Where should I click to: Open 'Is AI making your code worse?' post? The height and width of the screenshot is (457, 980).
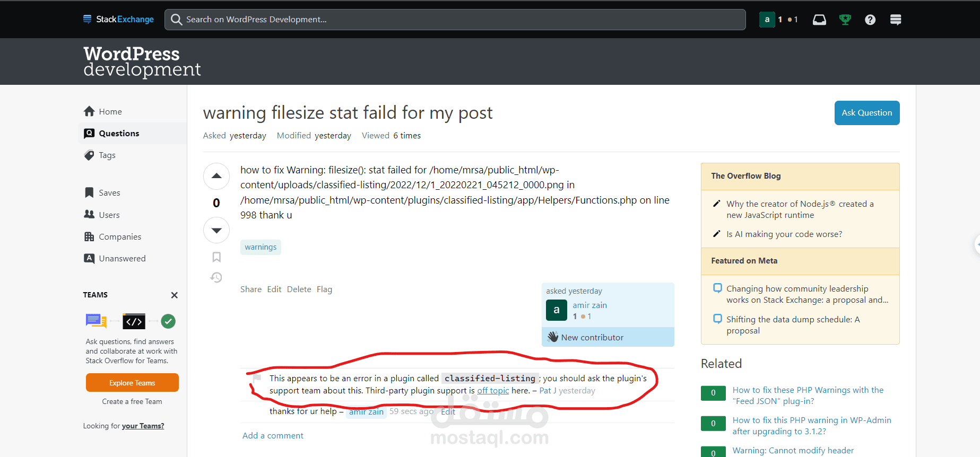(x=784, y=234)
